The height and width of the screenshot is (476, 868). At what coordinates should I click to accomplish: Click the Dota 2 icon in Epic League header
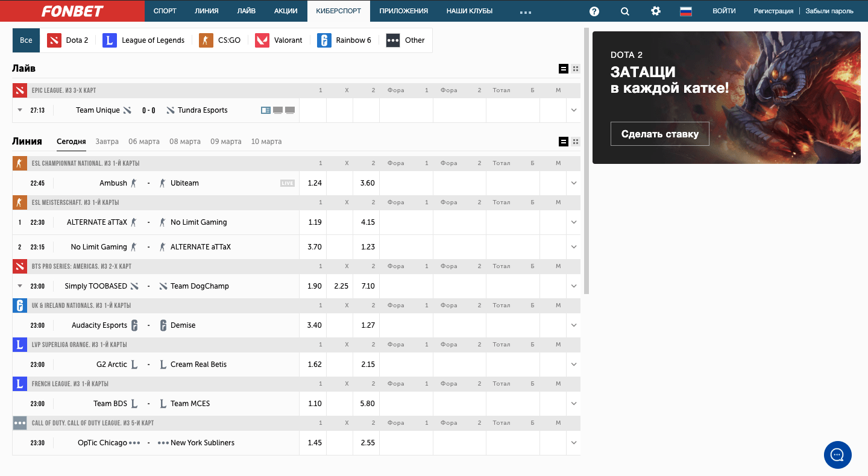click(20, 90)
